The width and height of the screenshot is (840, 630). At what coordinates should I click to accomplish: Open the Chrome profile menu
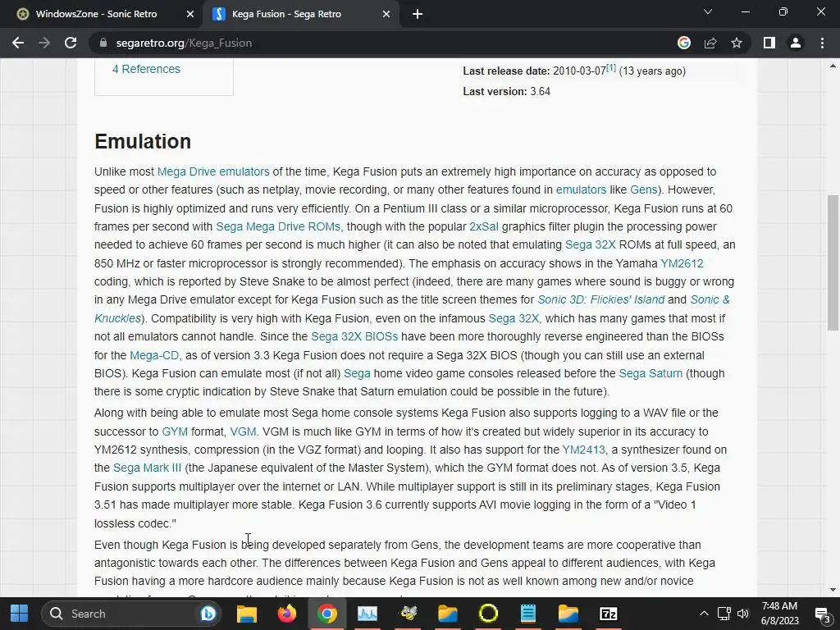(796, 43)
